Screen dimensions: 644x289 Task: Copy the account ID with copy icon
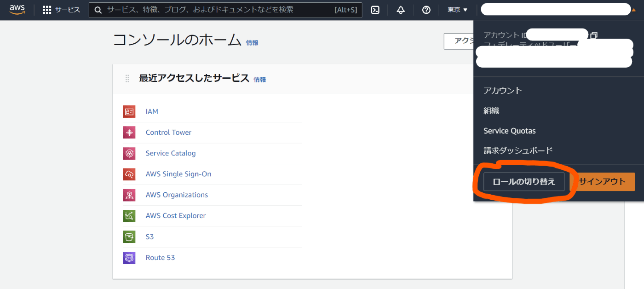coord(594,35)
